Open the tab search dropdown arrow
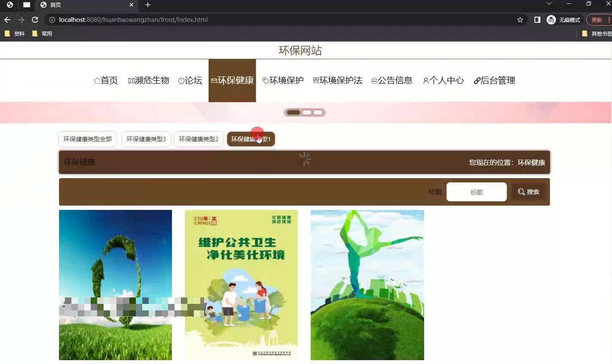Viewport: 612px width, 364px height. click(549, 4)
